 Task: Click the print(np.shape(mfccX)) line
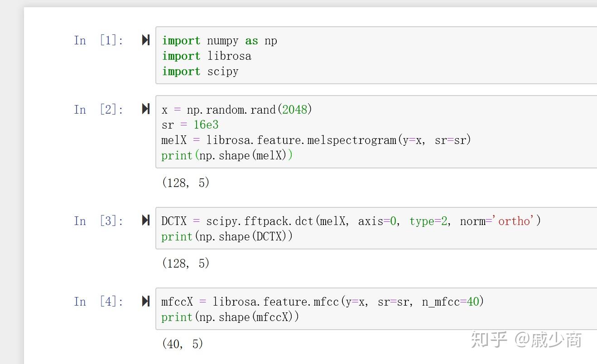coord(230,317)
